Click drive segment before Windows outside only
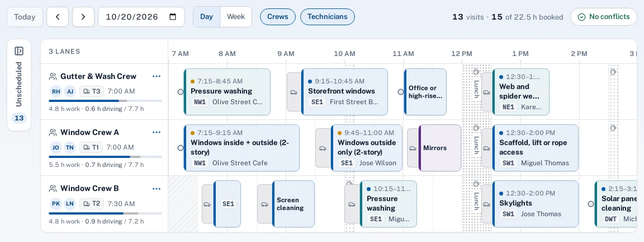644x242 pixels. (323, 148)
